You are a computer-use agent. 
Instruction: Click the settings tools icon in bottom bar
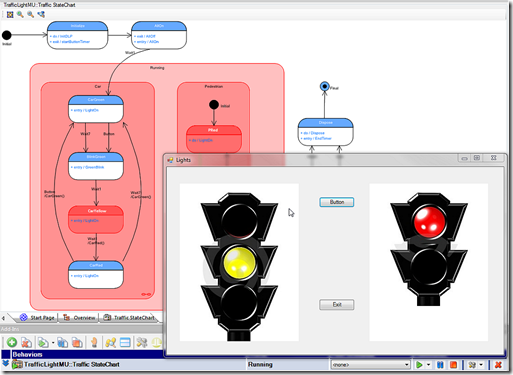tap(472, 365)
